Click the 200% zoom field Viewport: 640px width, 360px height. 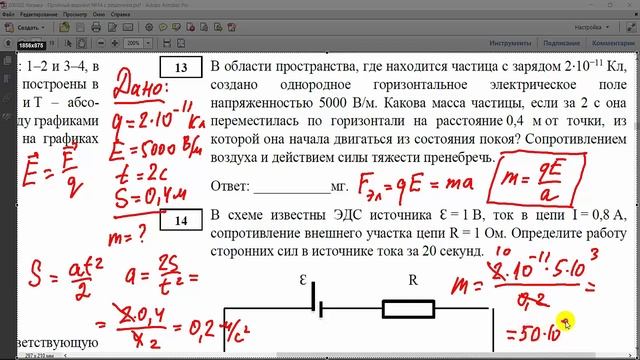(x=133, y=43)
